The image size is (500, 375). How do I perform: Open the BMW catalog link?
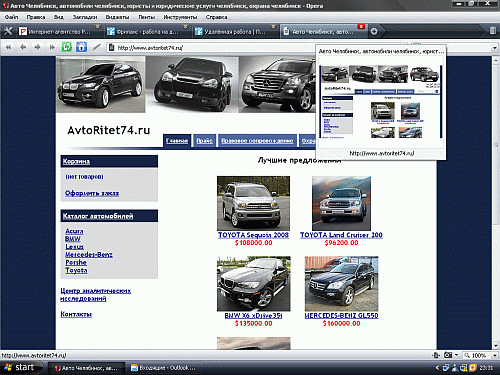[73, 239]
